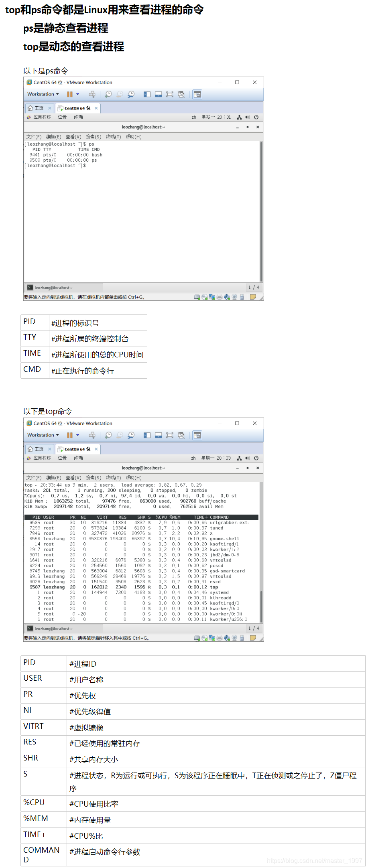Viewport: 366px width, 868px height.
Task: Click terminal scrollbar in ps window
Action: 261,212
